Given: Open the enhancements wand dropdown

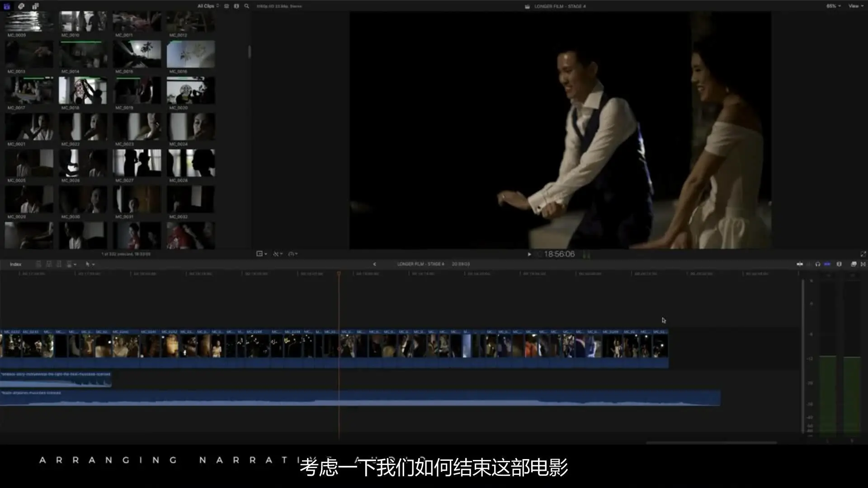Looking at the screenshot, I should (278, 254).
